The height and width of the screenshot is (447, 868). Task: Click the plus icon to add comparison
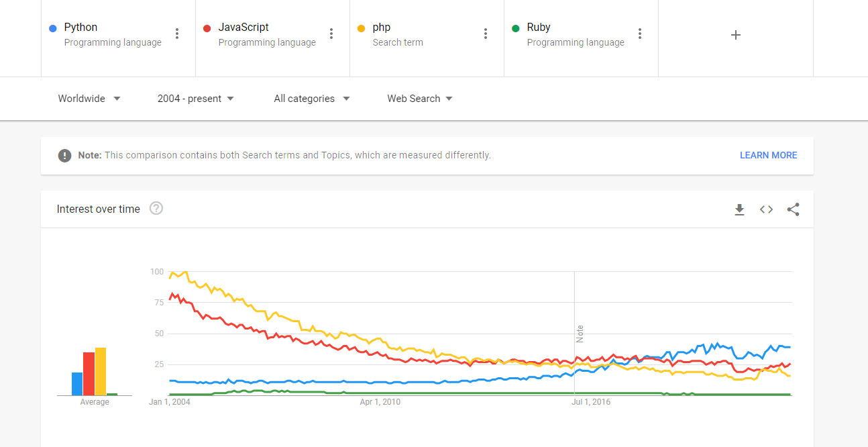point(736,35)
